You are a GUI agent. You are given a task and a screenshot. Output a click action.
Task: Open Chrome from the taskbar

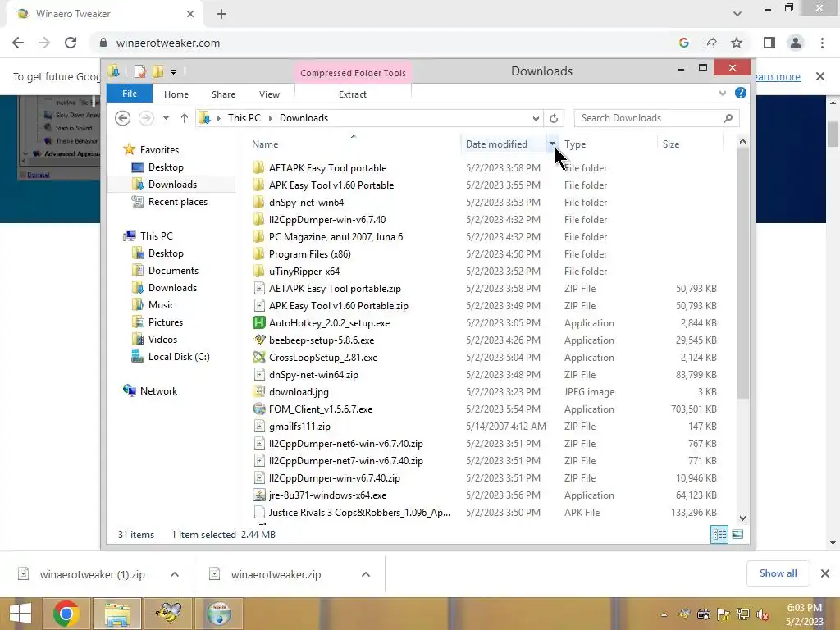pyautogui.click(x=66, y=614)
